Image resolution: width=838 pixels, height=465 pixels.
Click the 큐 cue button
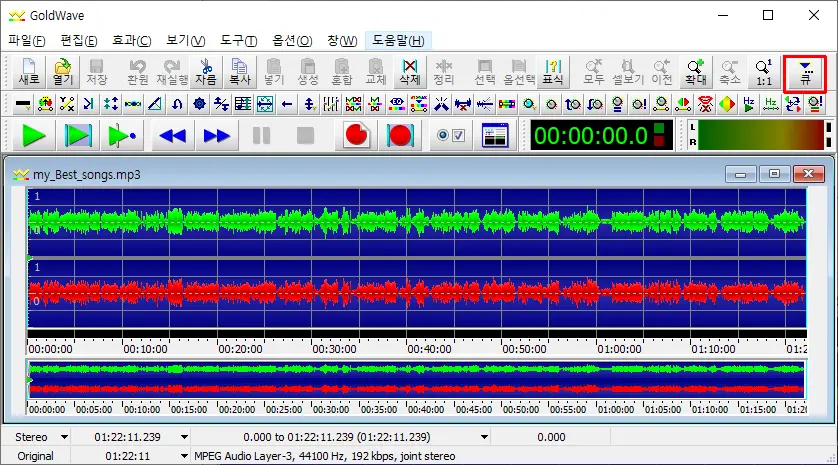[805, 74]
